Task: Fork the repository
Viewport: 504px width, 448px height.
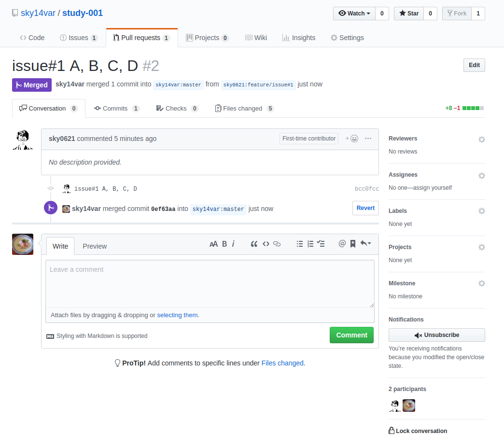Action: coord(457,14)
